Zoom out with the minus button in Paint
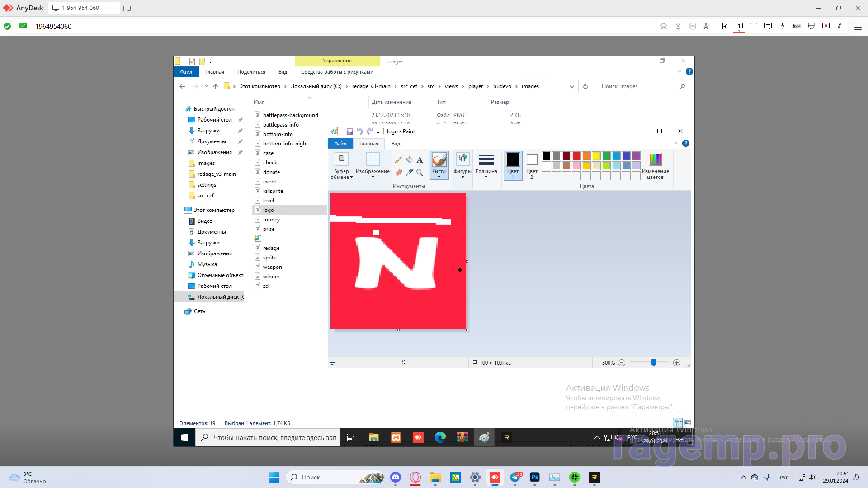The image size is (868, 488). click(622, 363)
